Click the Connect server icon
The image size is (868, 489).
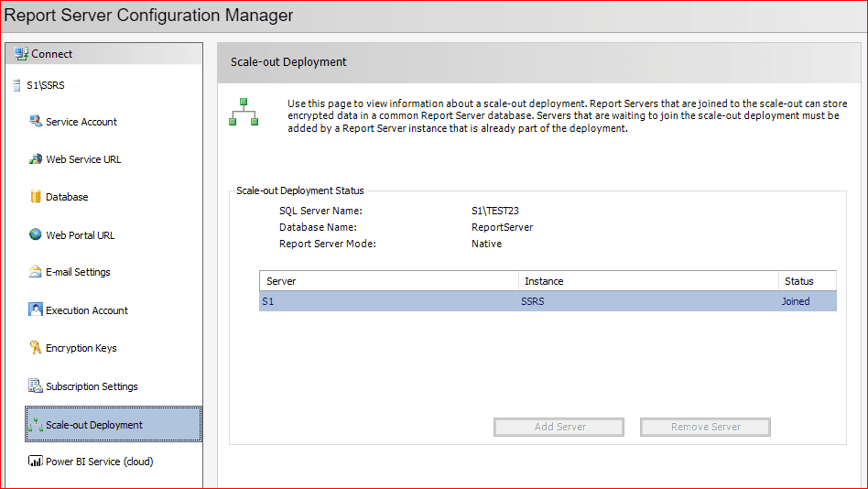click(21, 54)
